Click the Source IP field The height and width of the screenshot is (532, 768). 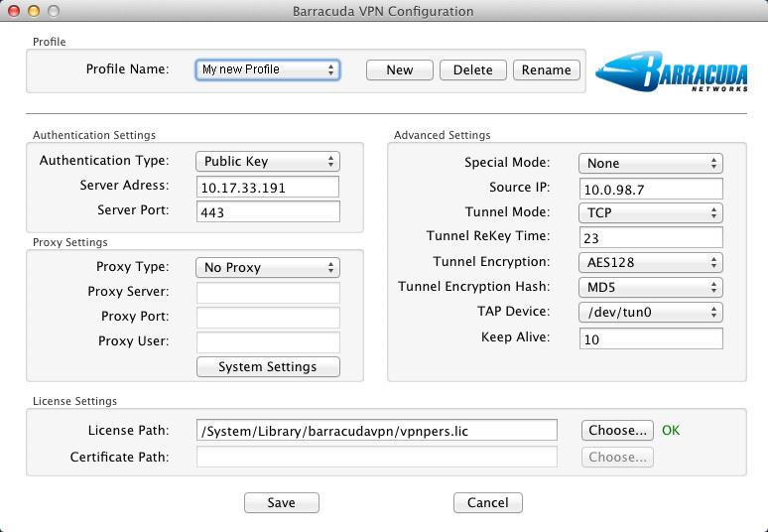651,190
